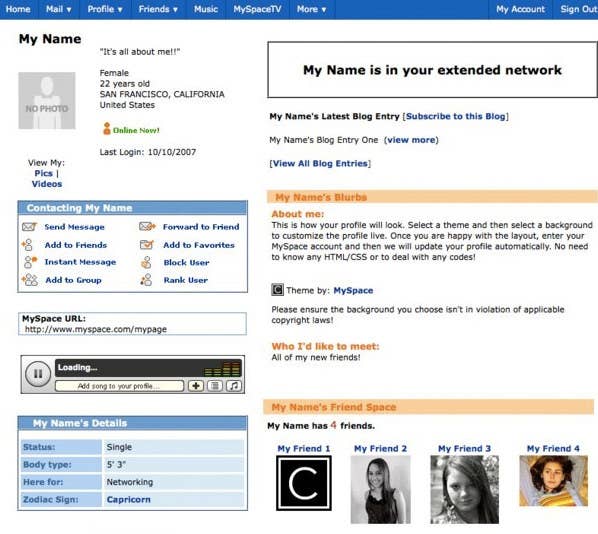Click the Instant Message icon
598x534 pixels.
pyautogui.click(x=30, y=262)
